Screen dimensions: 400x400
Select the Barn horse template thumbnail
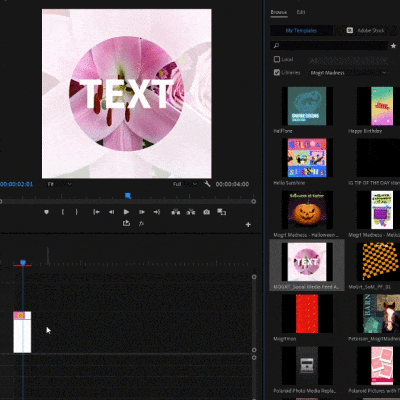coord(378,314)
